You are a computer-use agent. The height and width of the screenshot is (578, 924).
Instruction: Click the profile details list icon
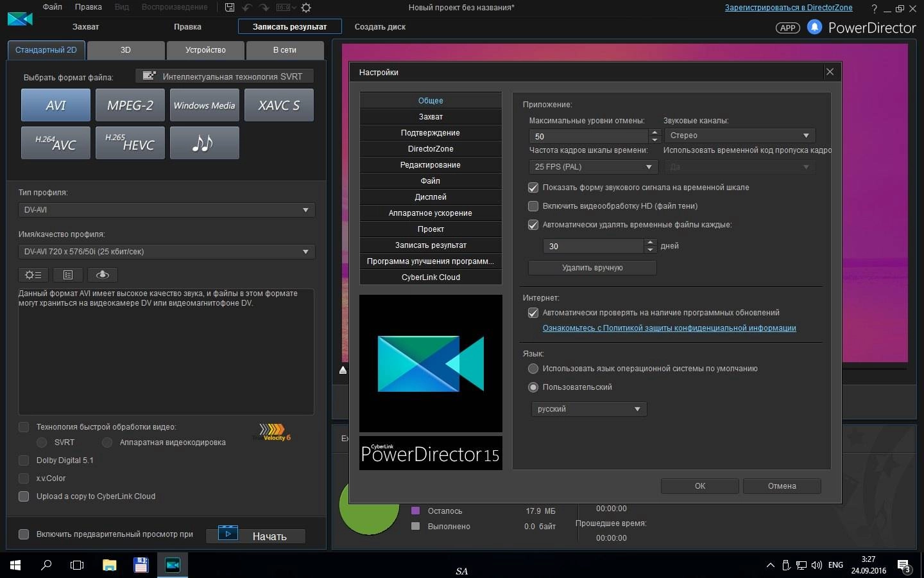(68, 275)
